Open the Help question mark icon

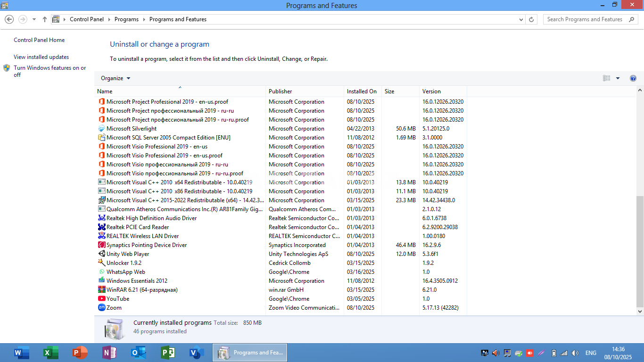point(633,78)
